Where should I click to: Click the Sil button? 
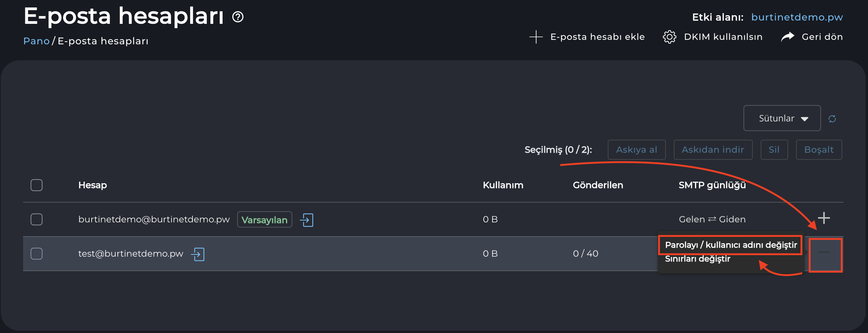pyautogui.click(x=774, y=150)
